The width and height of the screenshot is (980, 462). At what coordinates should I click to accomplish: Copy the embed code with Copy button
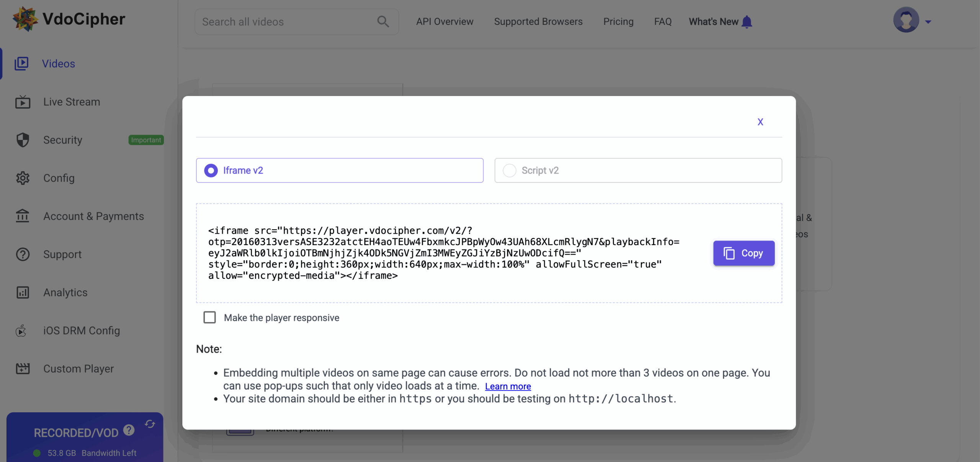744,253
